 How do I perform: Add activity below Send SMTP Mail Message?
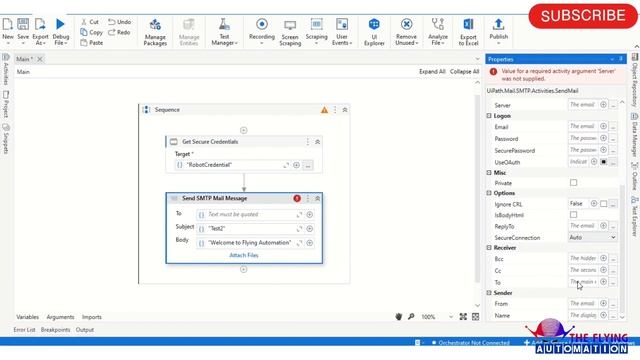[x=244, y=269]
